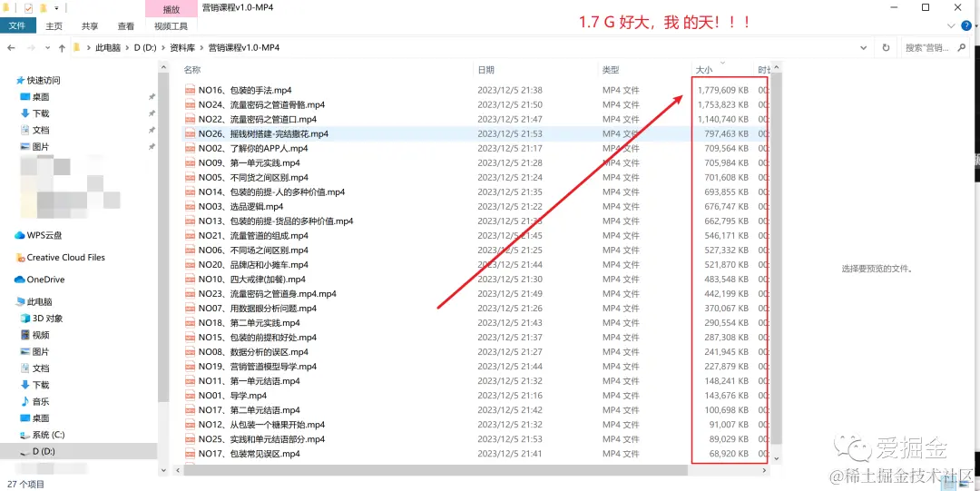Click the file icon of NO16、包装的手法.mp4
This screenshot has width=980, height=491.
pos(190,90)
